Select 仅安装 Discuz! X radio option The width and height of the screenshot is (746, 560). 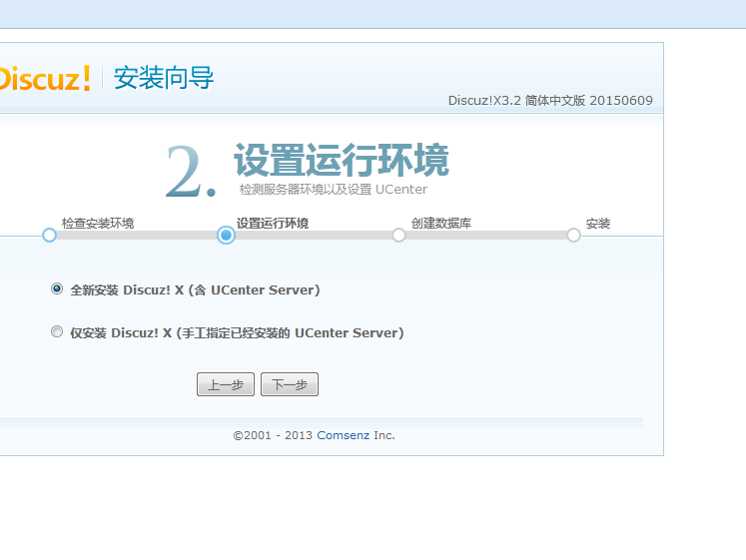(x=57, y=331)
